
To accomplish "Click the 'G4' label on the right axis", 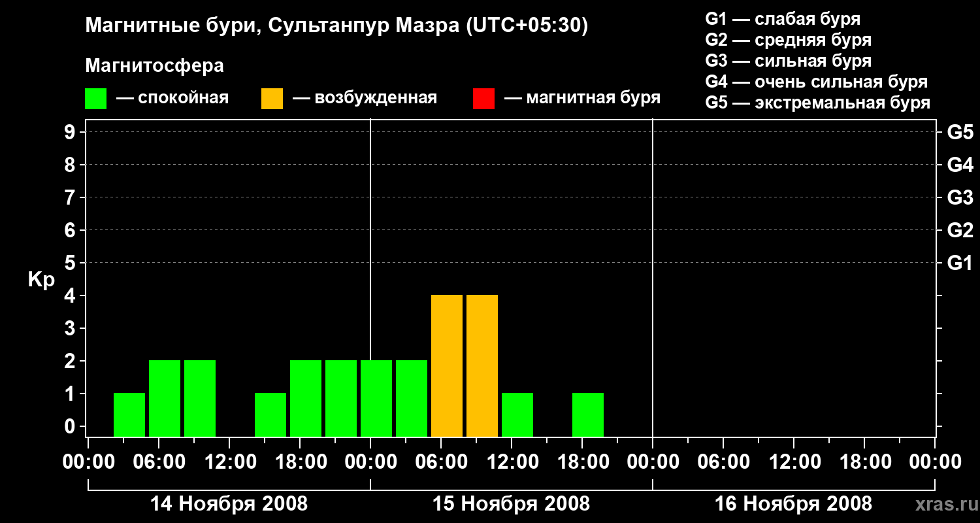I will [960, 165].
